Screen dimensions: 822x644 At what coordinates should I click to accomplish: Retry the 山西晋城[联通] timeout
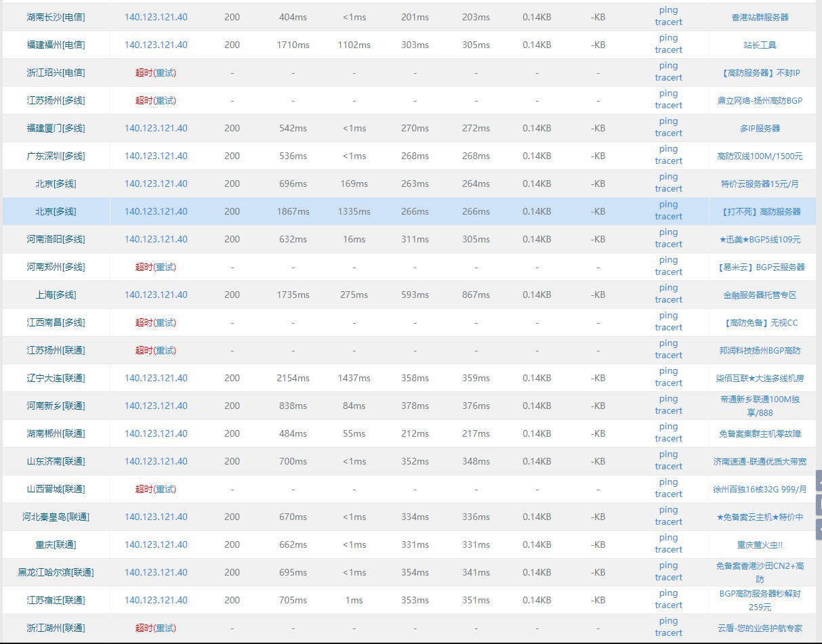pos(165,489)
